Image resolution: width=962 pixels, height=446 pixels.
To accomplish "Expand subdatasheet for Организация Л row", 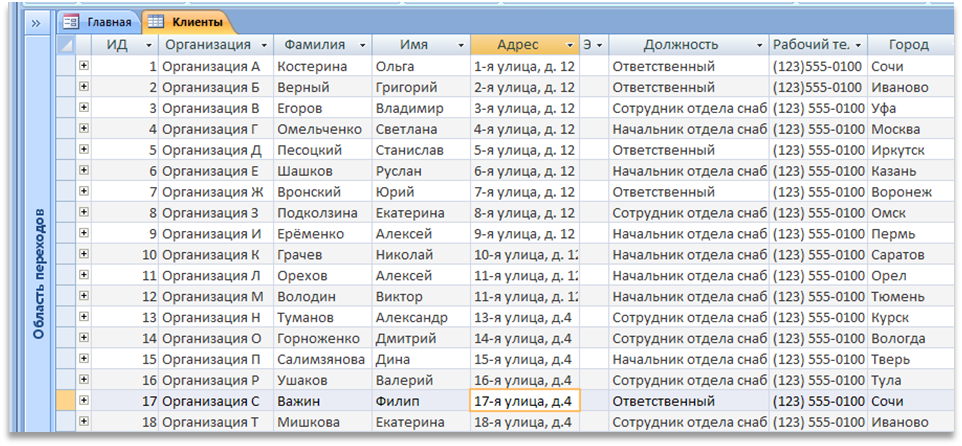I will coord(84,275).
